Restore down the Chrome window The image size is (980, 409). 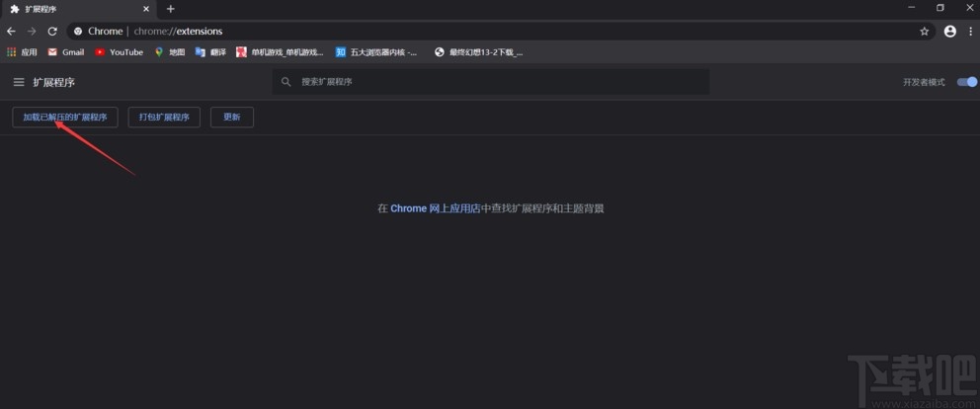tap(940, 8)
